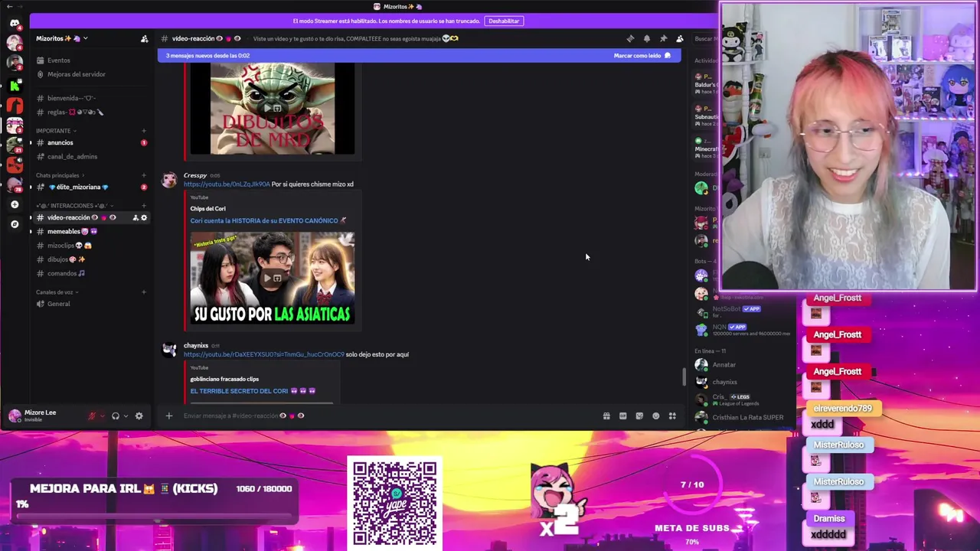Play the SU GUSTO POR LAS ASIATICAS video
This screenshot has width=980, height=551.
[x=273, y=278]
